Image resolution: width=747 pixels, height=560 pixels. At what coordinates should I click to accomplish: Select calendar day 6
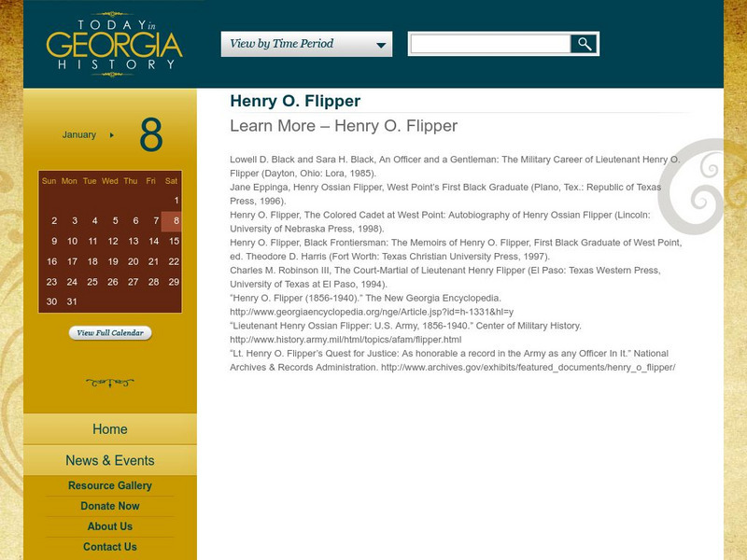[135, 221]
